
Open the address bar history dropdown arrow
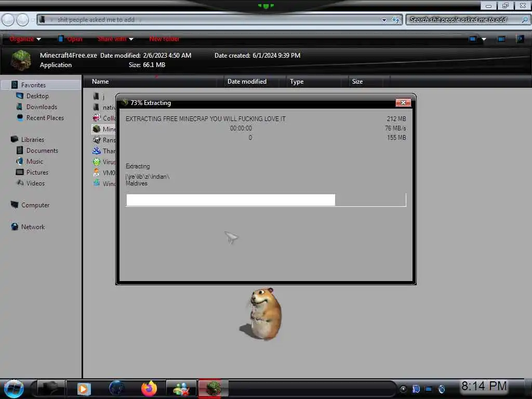(384, 20)
